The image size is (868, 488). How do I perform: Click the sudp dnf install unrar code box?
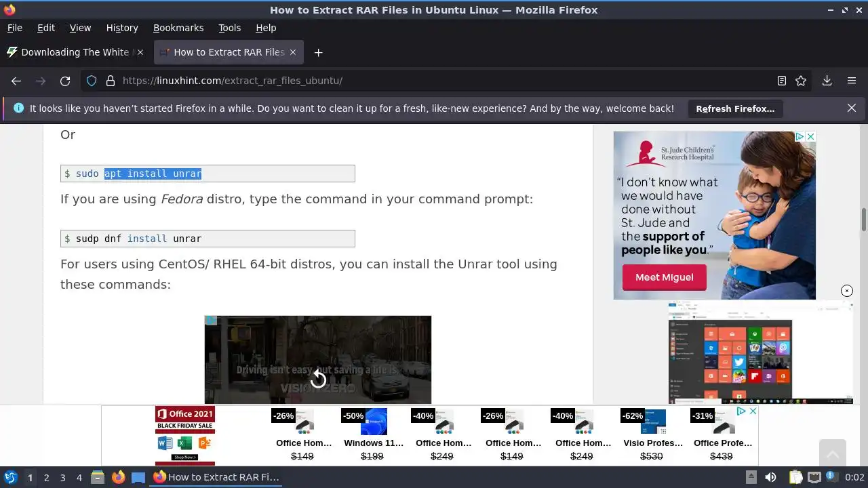(x=208, y=239)
